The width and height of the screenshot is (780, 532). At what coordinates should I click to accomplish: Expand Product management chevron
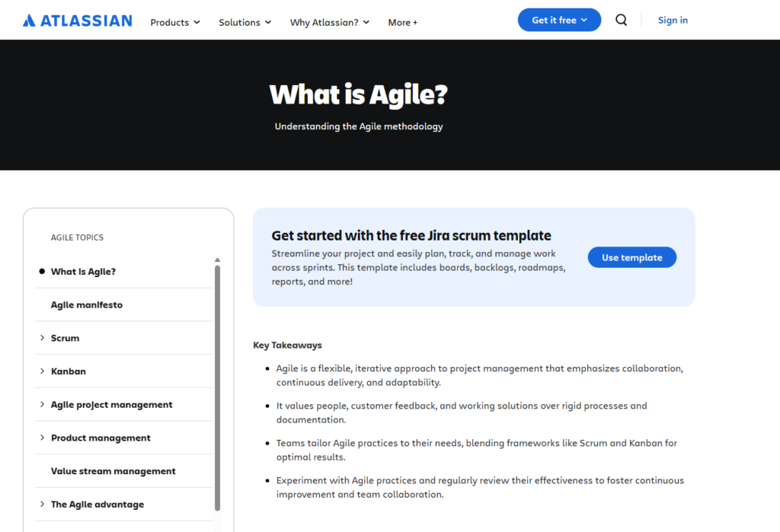point(42,438)
